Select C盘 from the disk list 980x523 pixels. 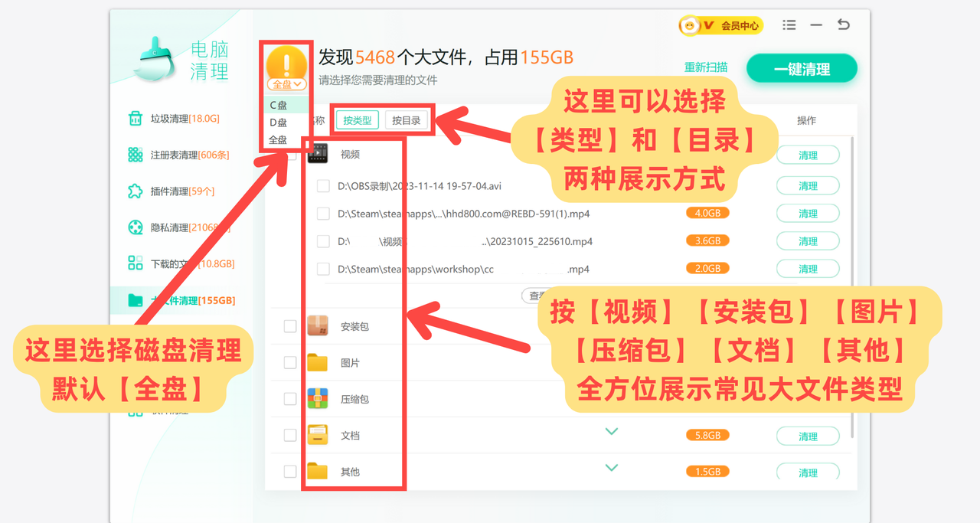[x=286, y=104]
